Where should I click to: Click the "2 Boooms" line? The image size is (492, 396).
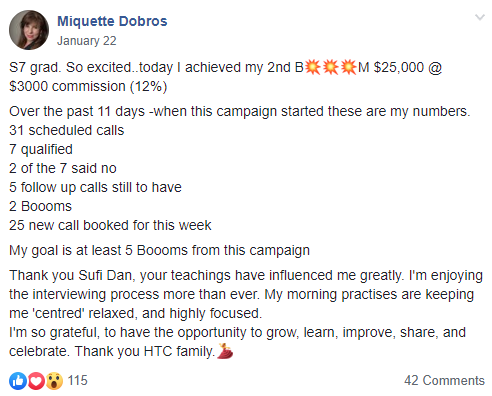point(40,206)
